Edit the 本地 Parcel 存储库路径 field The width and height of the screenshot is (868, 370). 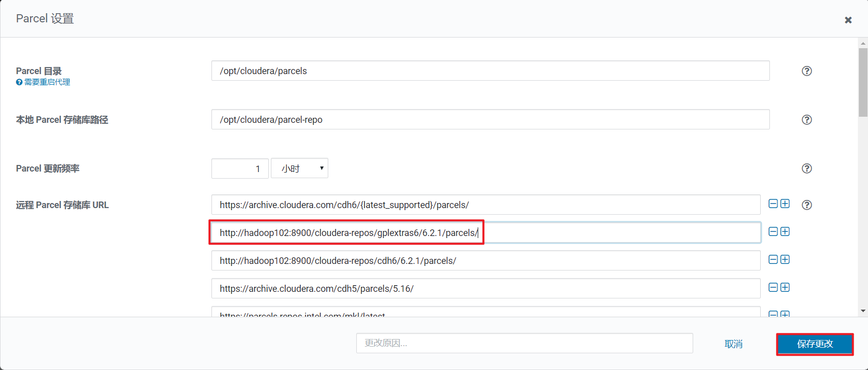tap(490, 119)
